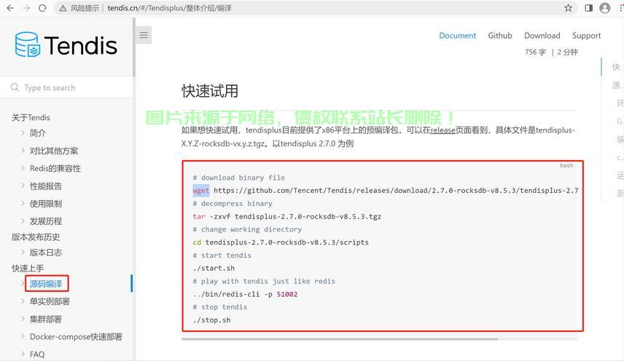The image size is (624, 364).
Task: Click the 2 分钟 reading time
Action: (x=567, y=52)
